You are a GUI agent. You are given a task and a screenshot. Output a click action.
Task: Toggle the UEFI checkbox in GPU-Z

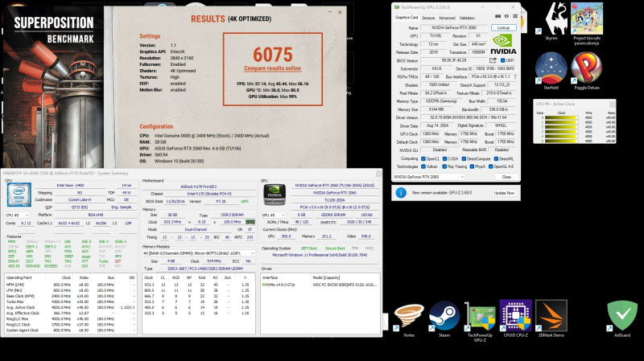(x=502, y=60)
